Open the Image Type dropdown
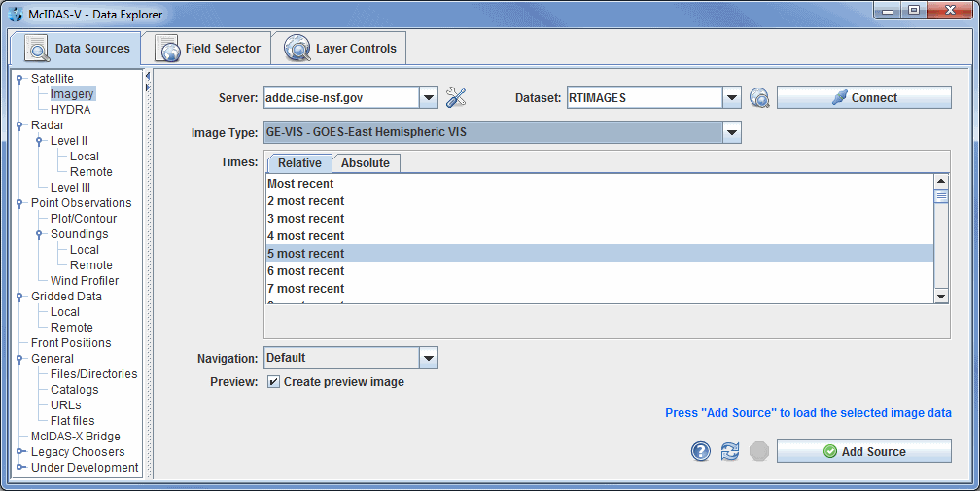980x491 pixels. [x=732, y=132]
